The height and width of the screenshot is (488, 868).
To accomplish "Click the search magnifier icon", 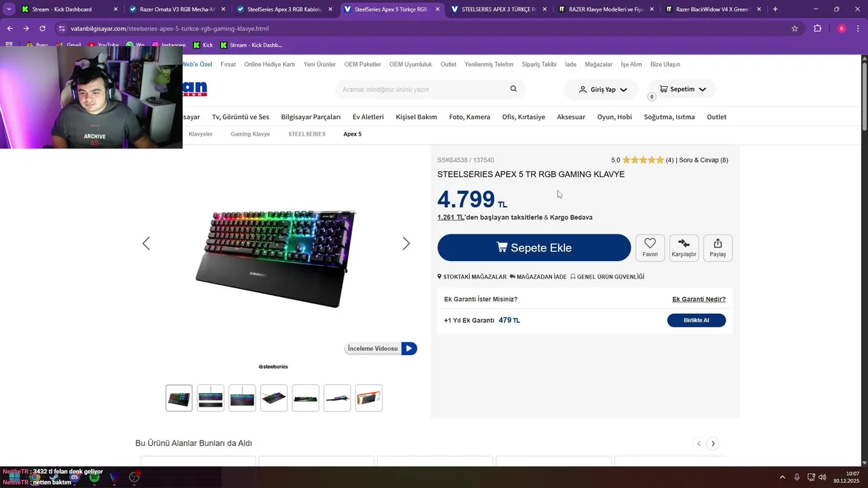I will click(x=513, y=89).
